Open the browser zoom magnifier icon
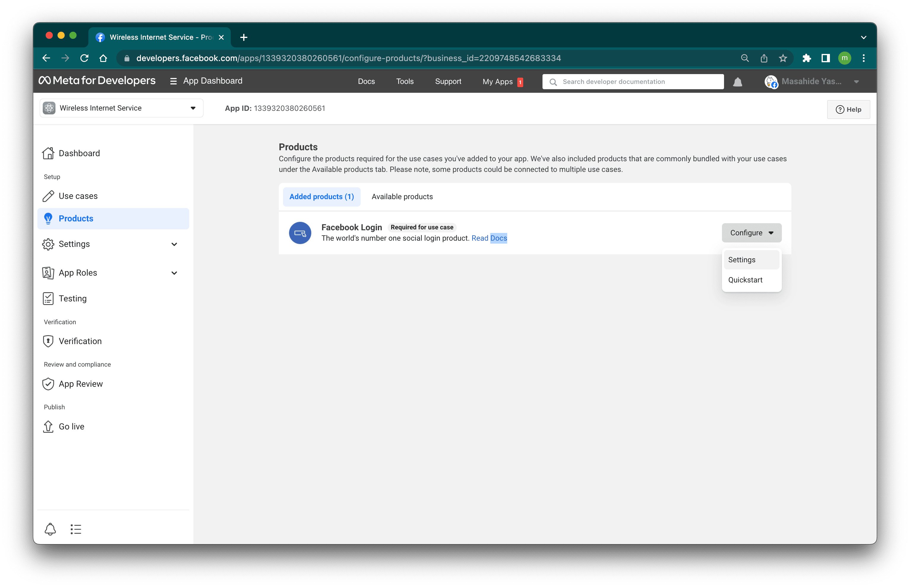This screenshot has width=910, height=588. coord(744,58)
